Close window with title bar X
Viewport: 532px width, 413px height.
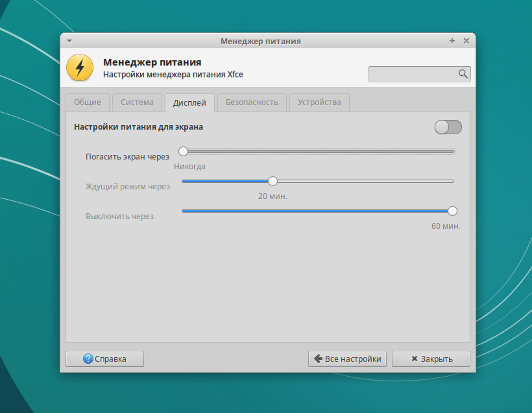[466, 41]
